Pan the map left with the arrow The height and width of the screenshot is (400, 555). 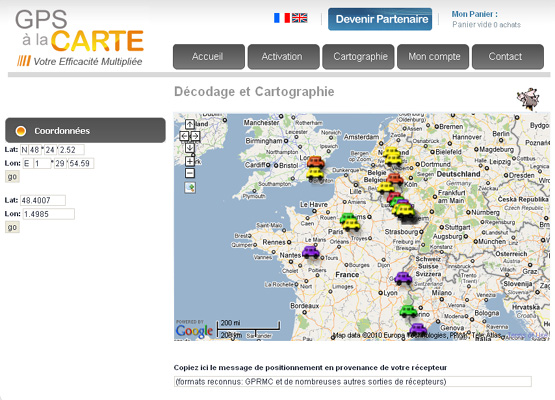[184, 136]
